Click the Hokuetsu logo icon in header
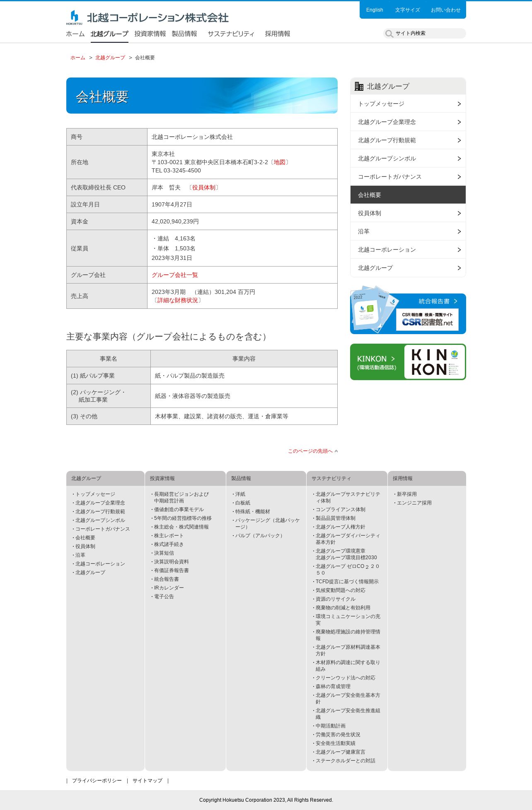 [x=74, y=17]
